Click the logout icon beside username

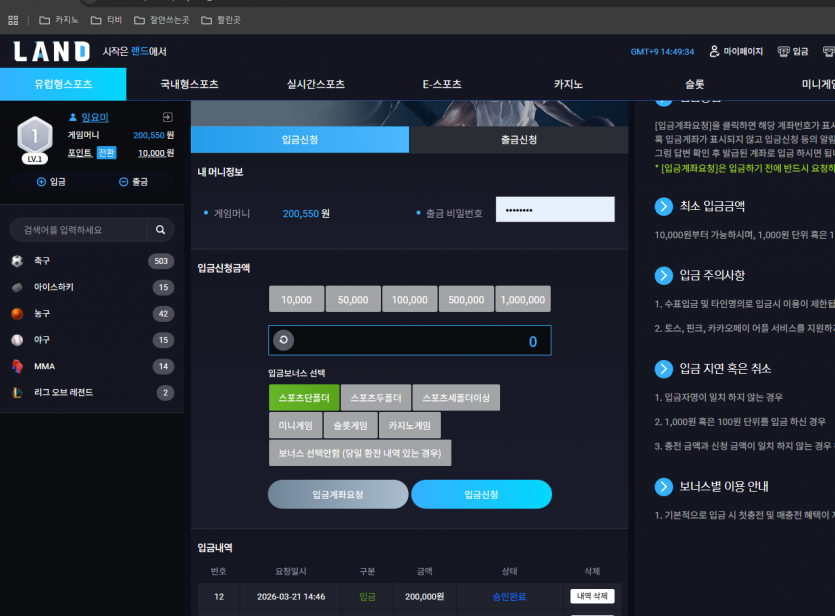(x=167, y=117)
